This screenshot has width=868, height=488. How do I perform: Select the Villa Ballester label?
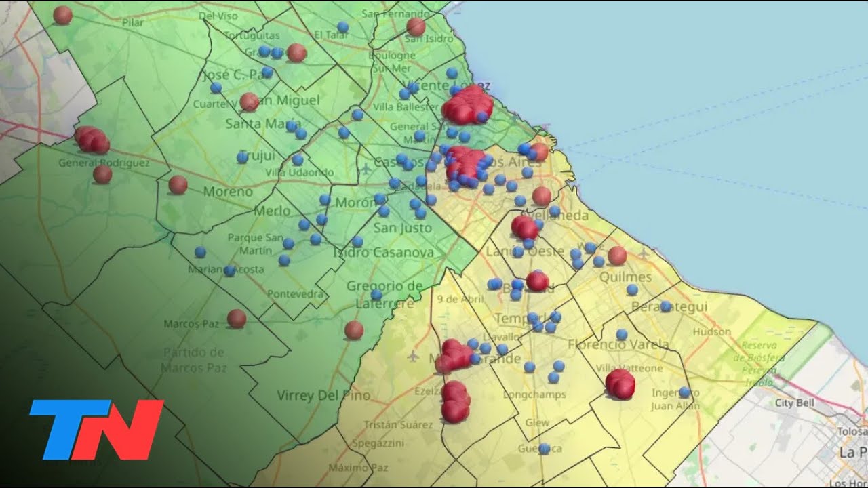coord(406,107)
